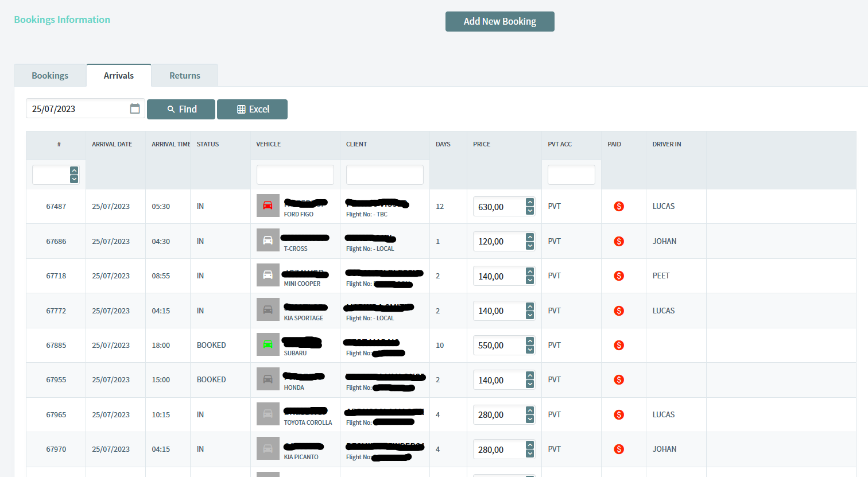Export the list with the Excel button
Viewport: 868px width, 477px height.
252,109
